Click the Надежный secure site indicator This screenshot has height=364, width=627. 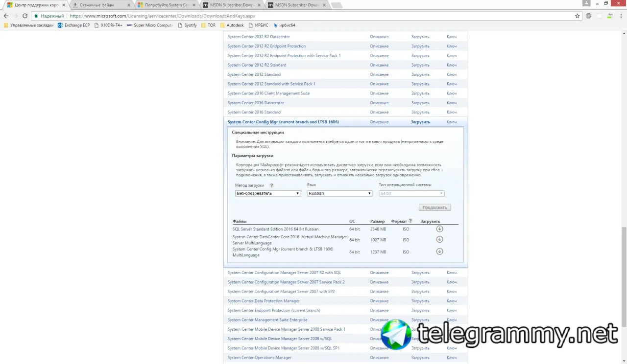click(48, 16)
